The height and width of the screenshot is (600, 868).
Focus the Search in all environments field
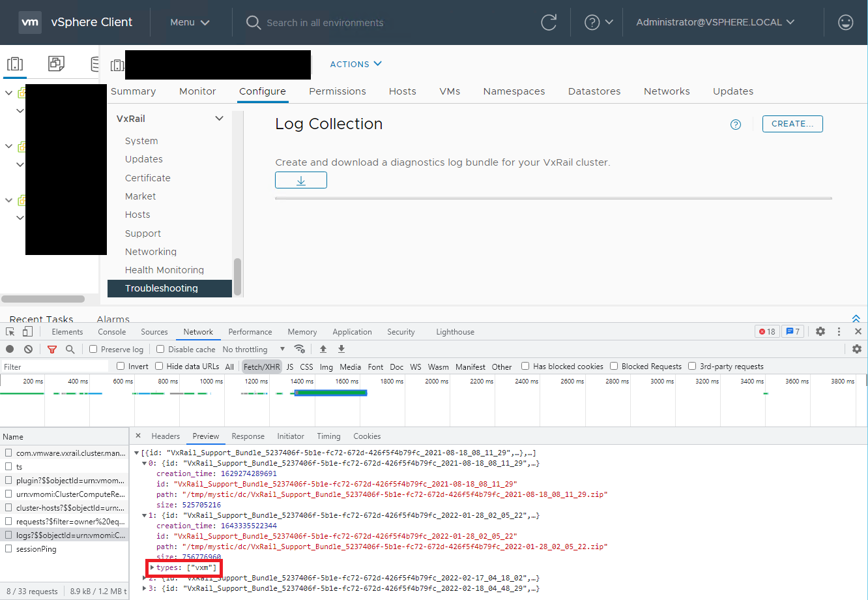[x=325, y=23]
